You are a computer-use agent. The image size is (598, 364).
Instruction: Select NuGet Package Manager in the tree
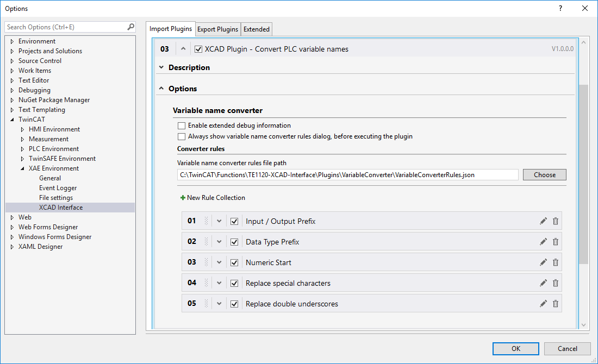[x=54, y=100]
